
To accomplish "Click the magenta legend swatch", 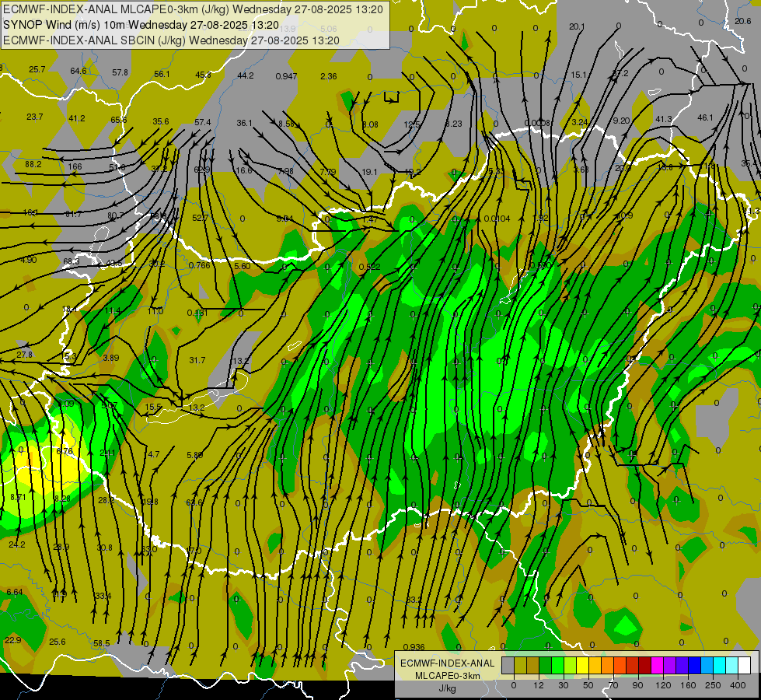I will (x=658, y=665).
